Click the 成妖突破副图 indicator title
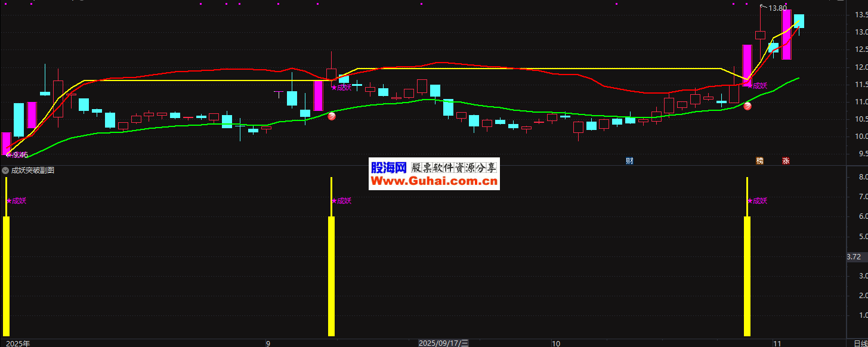The width and height of the screenshot is (868, 347). tap(33, 171)
